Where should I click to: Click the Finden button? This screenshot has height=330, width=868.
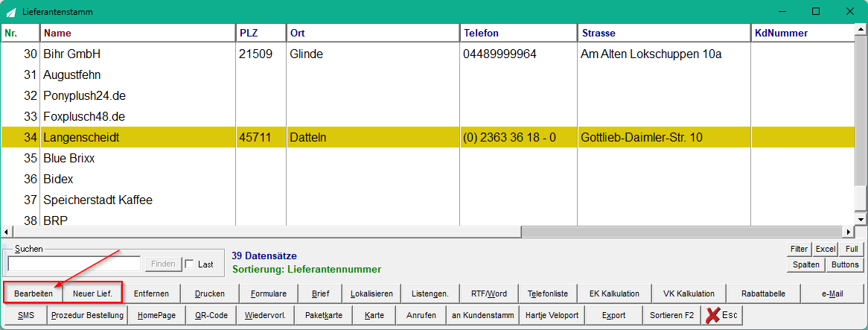pyautogui.click(x=163, y=264)
